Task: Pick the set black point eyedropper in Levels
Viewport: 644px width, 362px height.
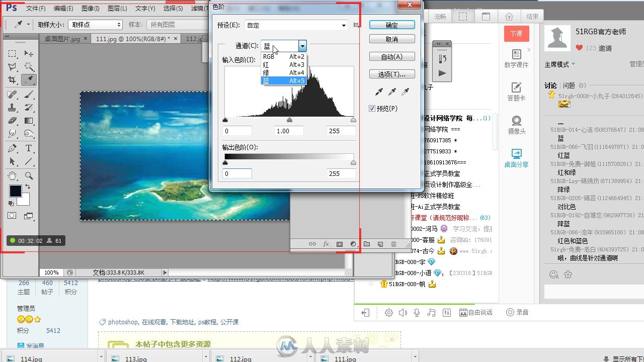Action: [379, 92]
